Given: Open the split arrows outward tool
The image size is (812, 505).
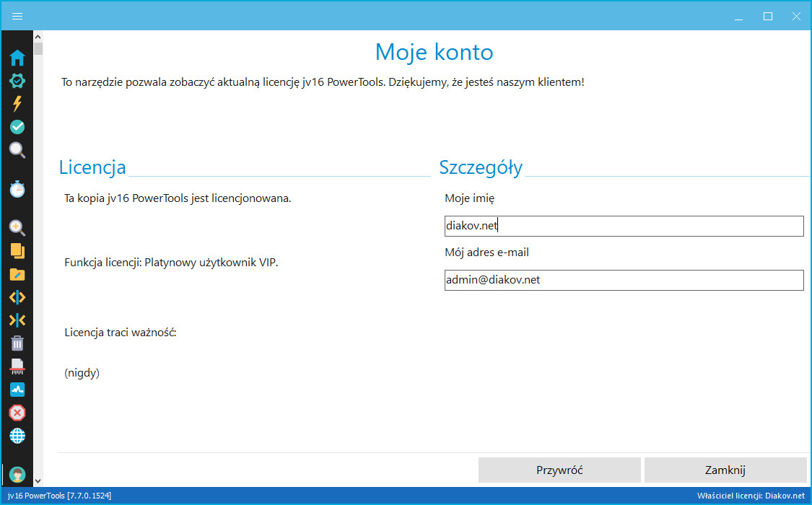Looking at the screenshot, I should pyautogui.click(x=17, y=297).
